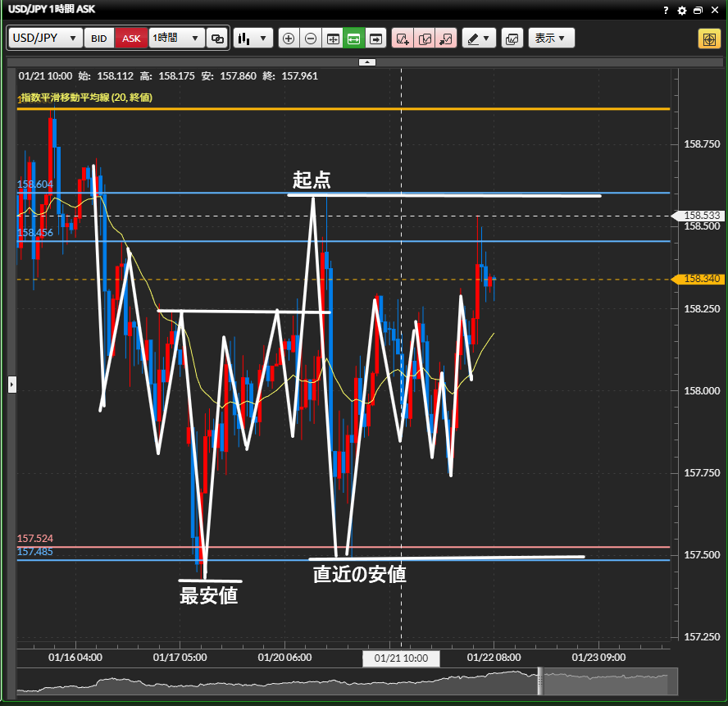Click the fit chart to window icon
The width and height of the screenshot is (728, 706).
333,39
